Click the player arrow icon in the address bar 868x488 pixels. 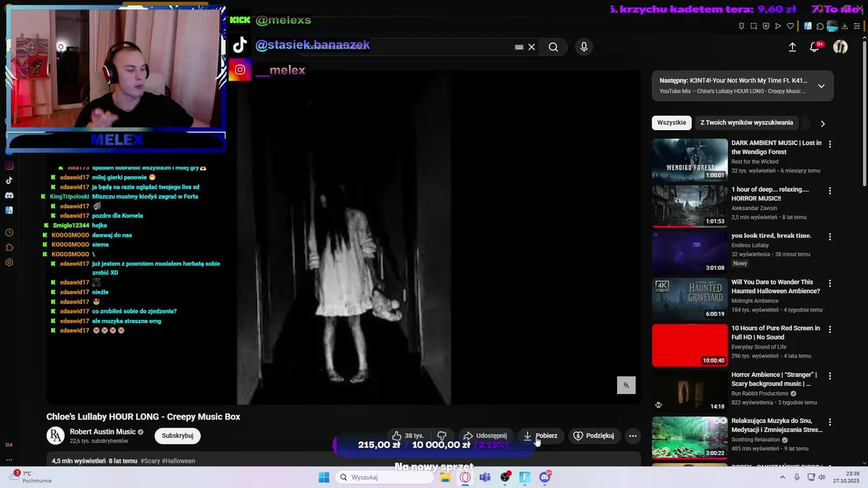(x=778, y=26)
